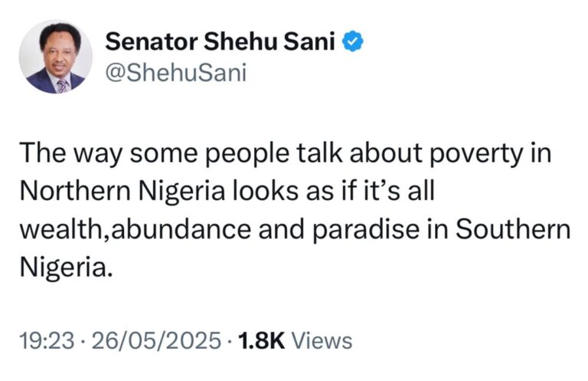This screenshot has height=381, width=588.
Task: Open Shehu Sani's profile picture
Action: (55, 57)
